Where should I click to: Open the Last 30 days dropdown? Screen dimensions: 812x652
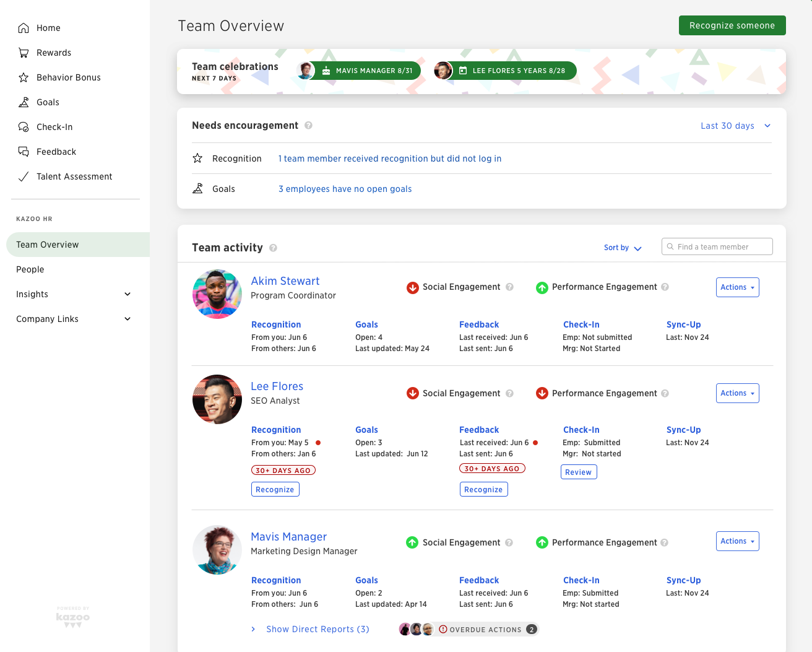coord(735,126)
